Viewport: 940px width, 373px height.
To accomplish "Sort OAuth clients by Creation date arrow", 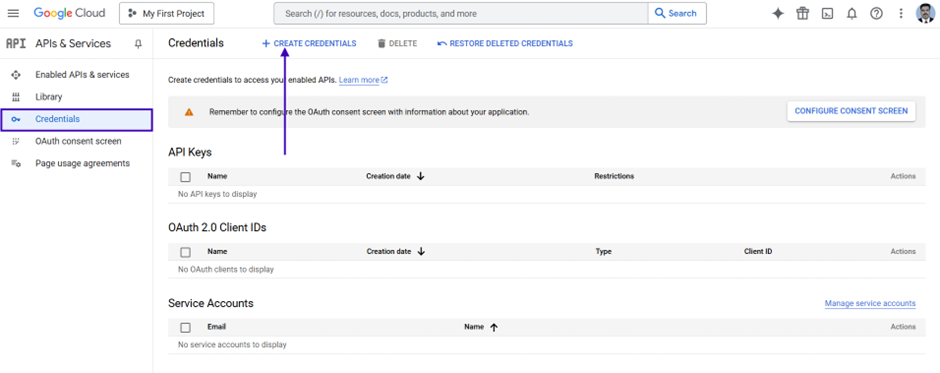I will point(421,252).
